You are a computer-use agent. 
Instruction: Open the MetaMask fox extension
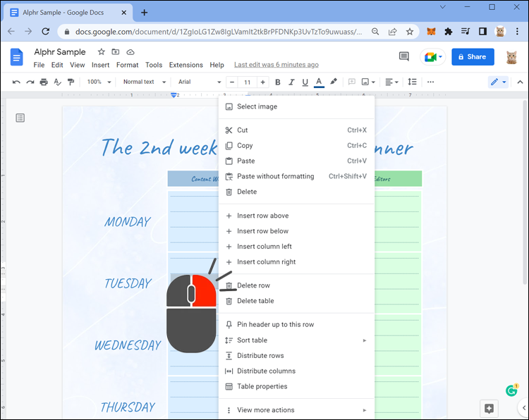(x=431, y=32)
